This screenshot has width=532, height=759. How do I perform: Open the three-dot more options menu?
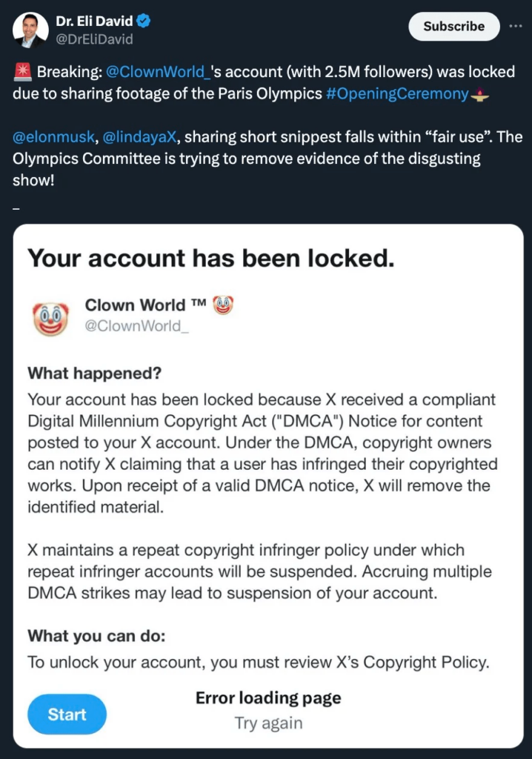coord(516,26)
